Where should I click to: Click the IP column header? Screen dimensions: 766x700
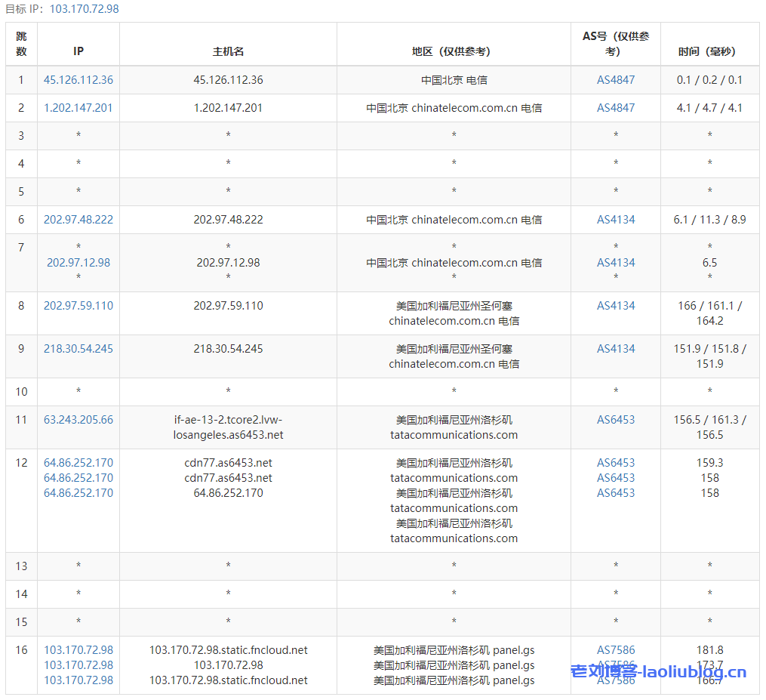[x=78, y=51]
